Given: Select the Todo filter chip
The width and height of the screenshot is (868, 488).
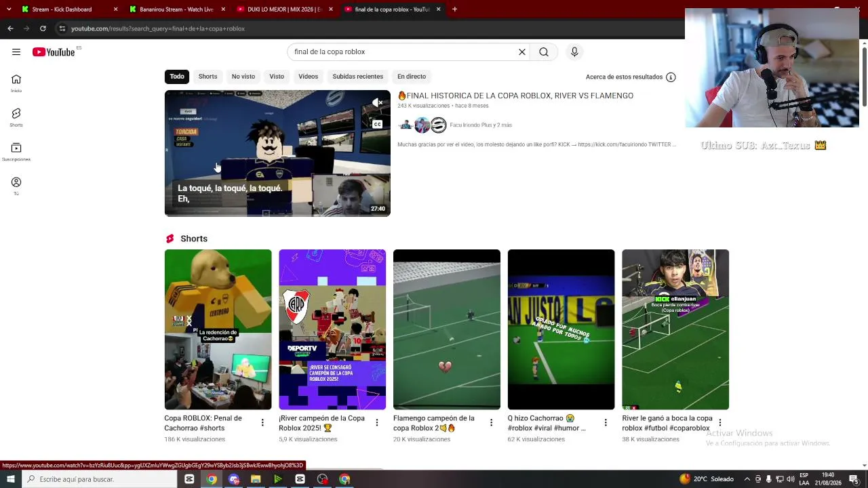Looking at the screenshot, I should coord(177,77).
